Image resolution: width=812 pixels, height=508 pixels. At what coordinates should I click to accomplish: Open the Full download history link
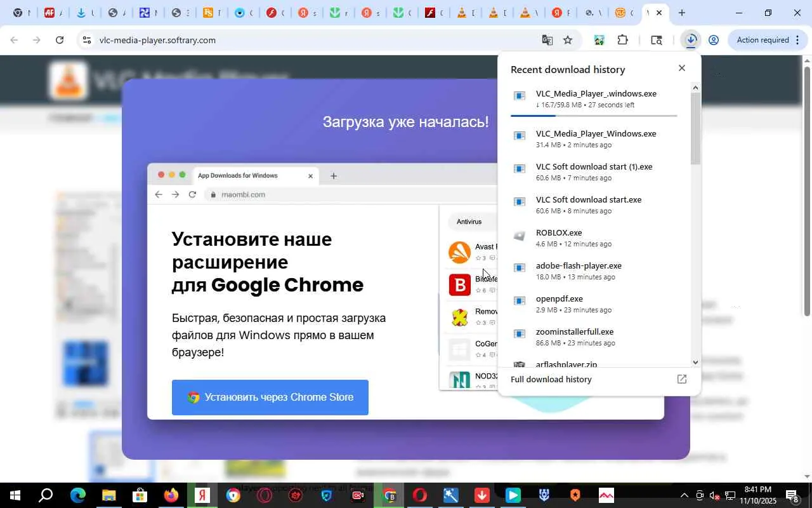551,379
